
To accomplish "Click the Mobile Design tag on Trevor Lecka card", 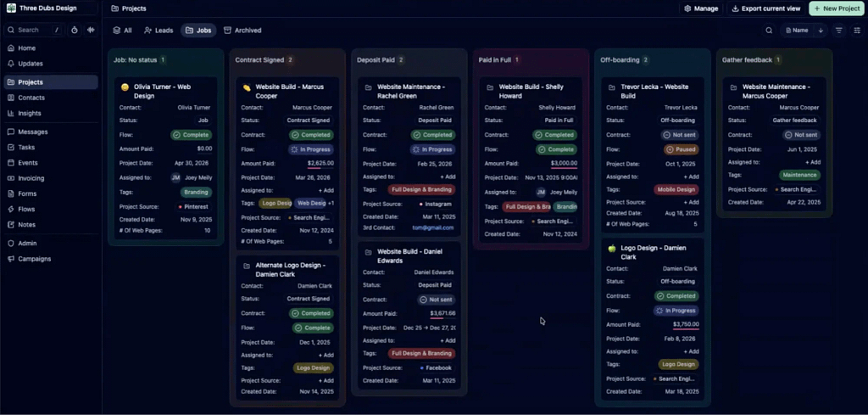I will (676, 189).
